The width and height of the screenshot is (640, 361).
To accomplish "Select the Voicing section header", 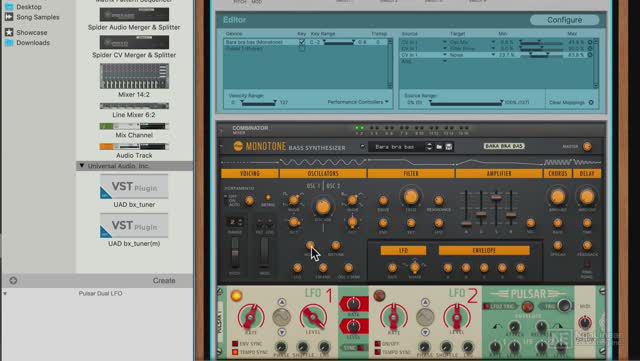I will (x=250, y=174).
